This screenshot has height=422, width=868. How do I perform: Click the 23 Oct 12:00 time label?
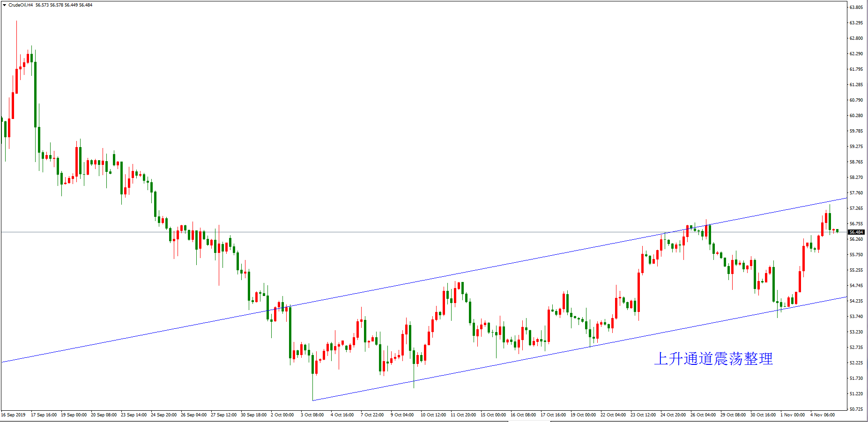click(643, 415)
